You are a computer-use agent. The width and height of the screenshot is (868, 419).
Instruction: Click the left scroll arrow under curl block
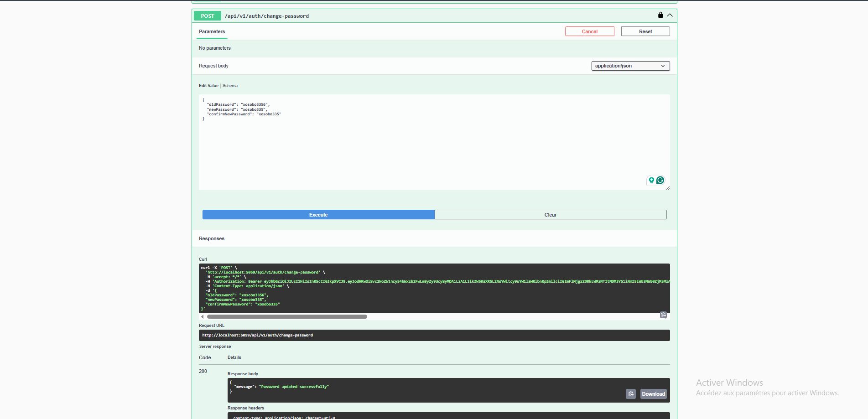203,316
